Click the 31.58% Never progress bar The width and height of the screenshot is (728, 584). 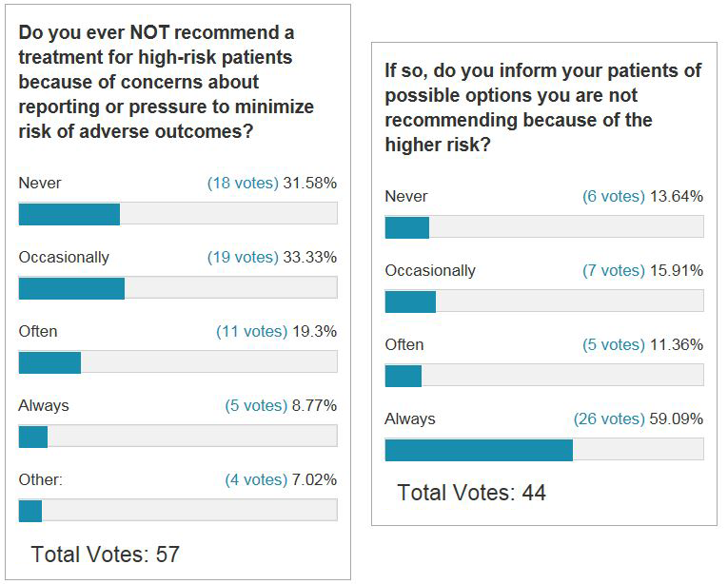click(178, 213)
